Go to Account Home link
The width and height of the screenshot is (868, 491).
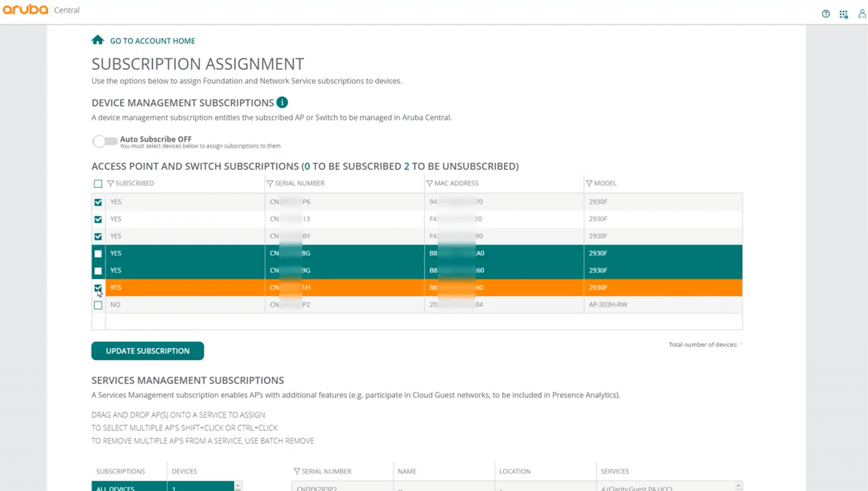click(153, 41)
